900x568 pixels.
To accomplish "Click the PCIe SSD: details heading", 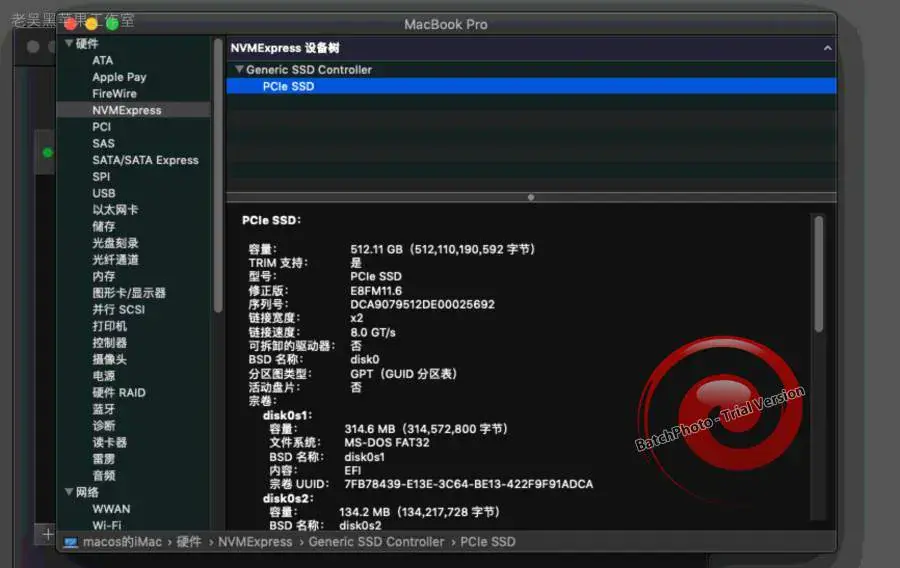I will (x=271, y=220).
